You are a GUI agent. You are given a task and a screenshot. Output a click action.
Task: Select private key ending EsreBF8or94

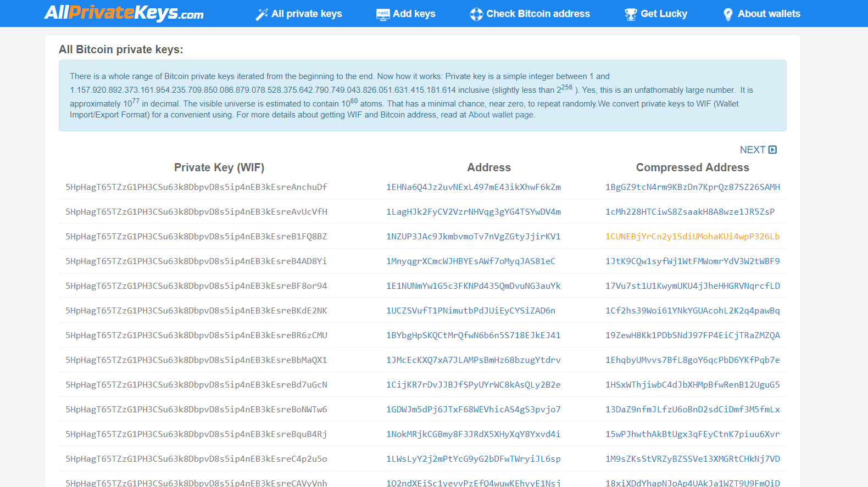coord(196,286)
